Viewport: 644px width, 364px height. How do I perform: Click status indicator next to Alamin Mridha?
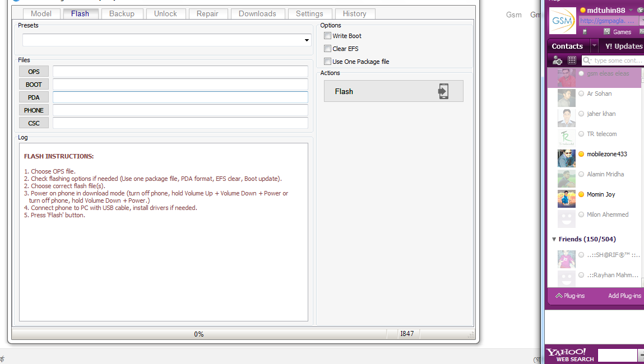click(581, 174)
